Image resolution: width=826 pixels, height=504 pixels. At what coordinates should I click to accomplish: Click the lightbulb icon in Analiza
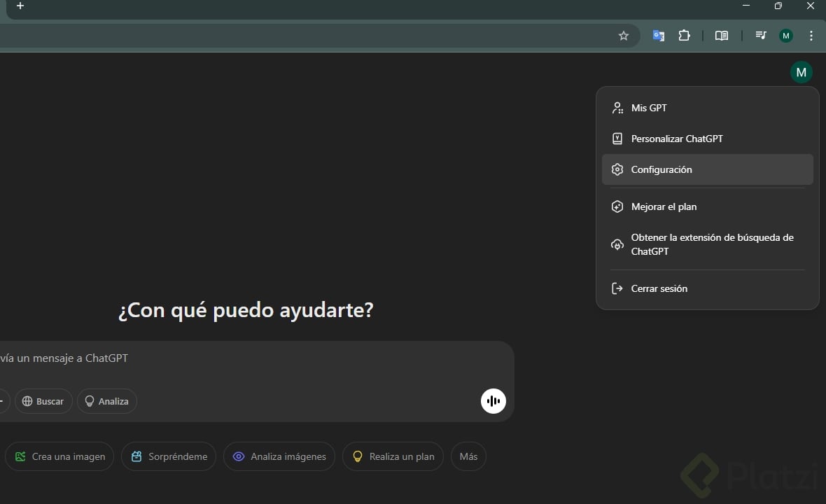click(x=90, y=401)
